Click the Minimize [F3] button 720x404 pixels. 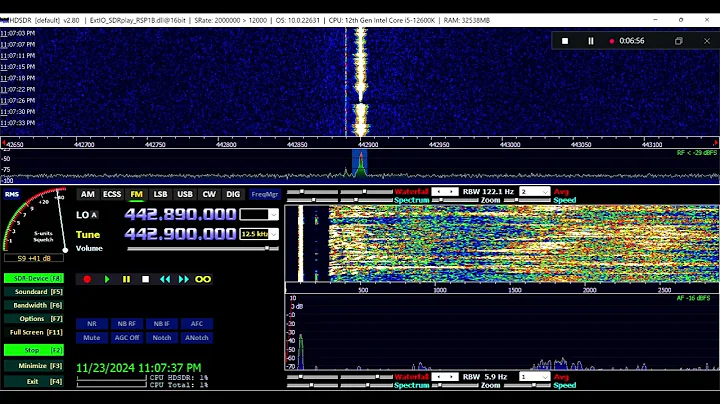34,366
